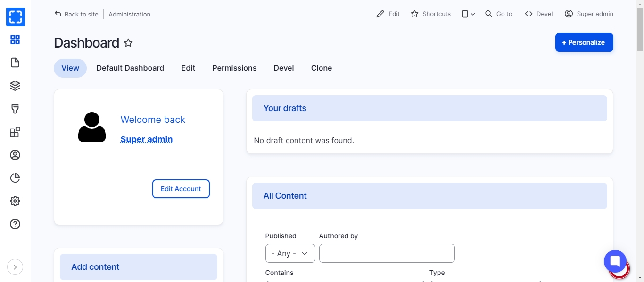Open the Published Any dropdown
Screen dimensions: 644x282
coord(290,253)
